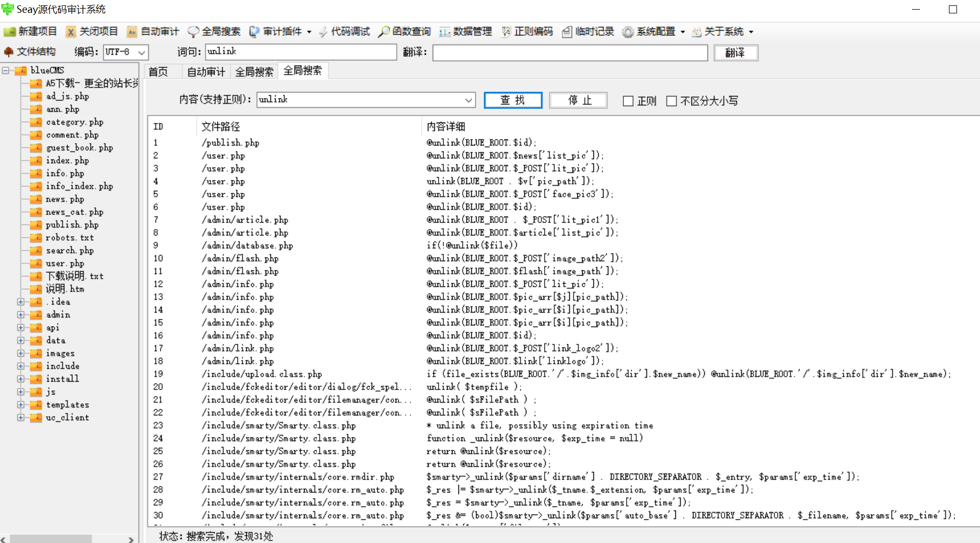
Task: Select the robots.txt file icon
Action: pyautogui.click(x=36, y=238)
